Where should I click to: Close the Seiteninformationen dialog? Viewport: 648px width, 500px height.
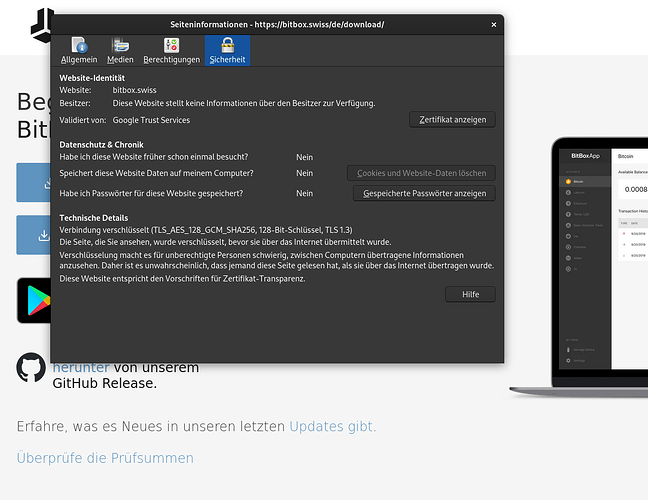[x=493, y=25]
